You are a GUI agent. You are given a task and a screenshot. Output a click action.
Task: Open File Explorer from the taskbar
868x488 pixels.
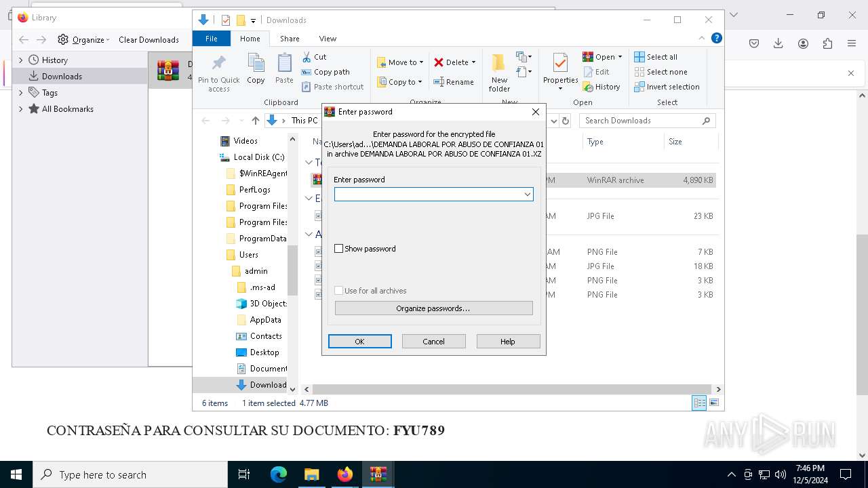(x=312, y=474)
